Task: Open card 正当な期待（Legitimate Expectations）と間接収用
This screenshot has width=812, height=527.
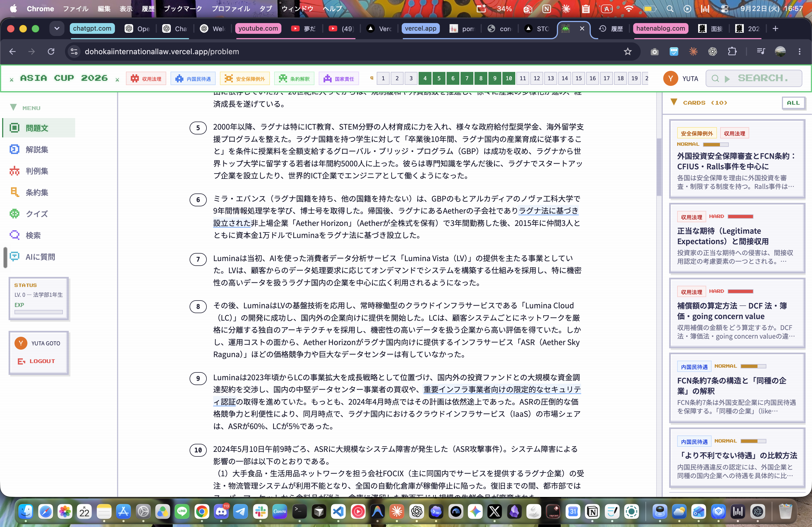Action: click(x=737, y=238)
